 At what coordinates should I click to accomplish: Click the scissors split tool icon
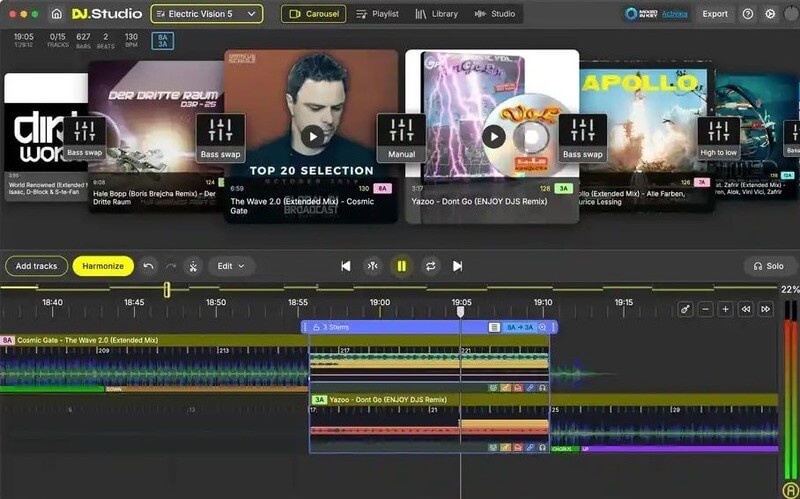193,266
